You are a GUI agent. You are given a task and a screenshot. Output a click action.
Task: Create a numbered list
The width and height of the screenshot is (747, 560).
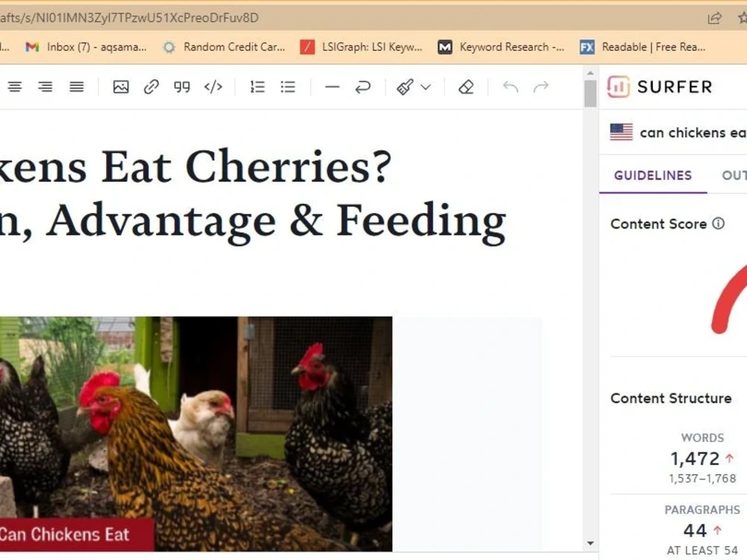257,87
